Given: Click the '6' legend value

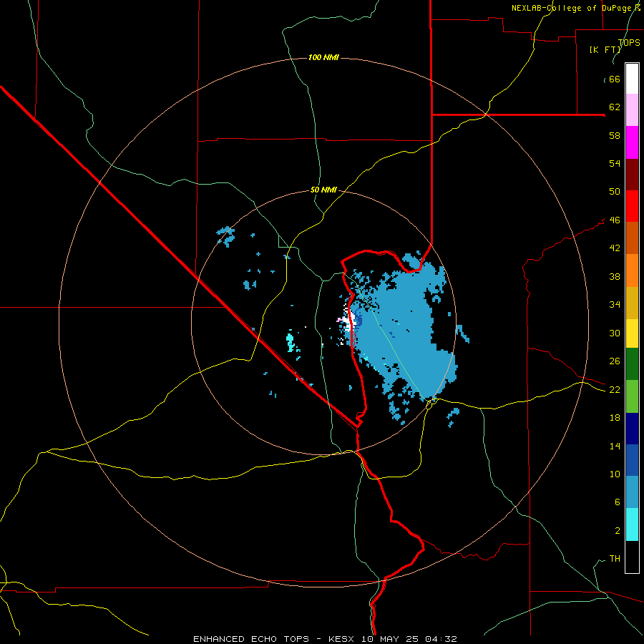Looking at the screenshot, I should point(617,502).
